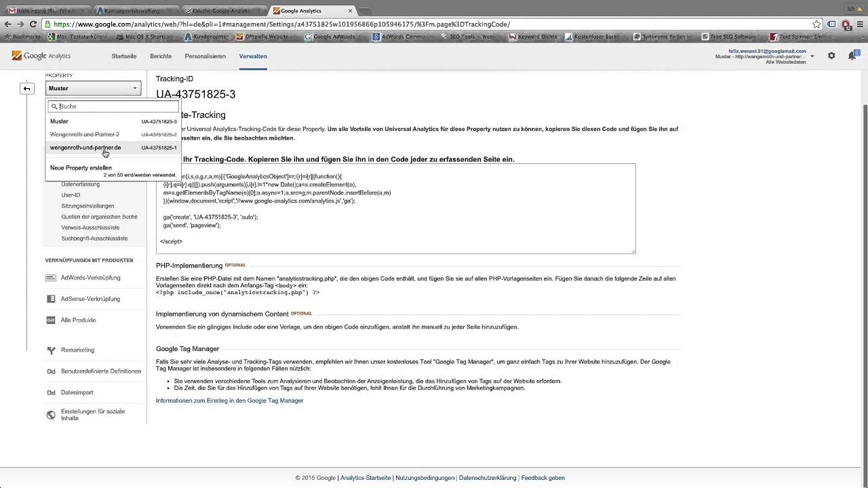868x488 pixels.
Task: Expand the account selector arrow at top right
Action: coord(812,56)
